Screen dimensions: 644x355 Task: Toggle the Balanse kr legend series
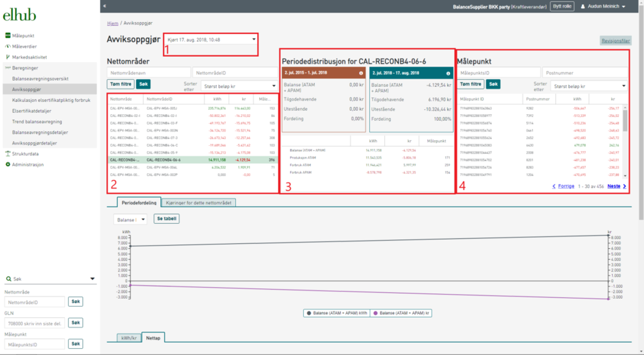point(401,313)
